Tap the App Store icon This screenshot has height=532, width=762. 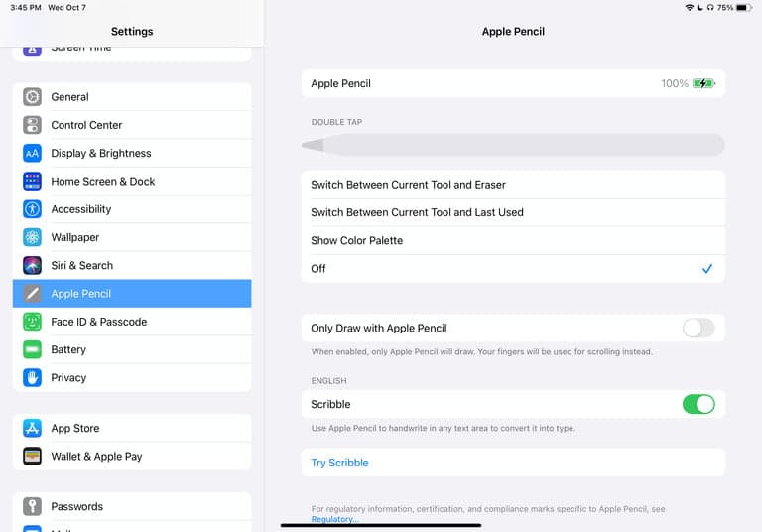[32, 428]
